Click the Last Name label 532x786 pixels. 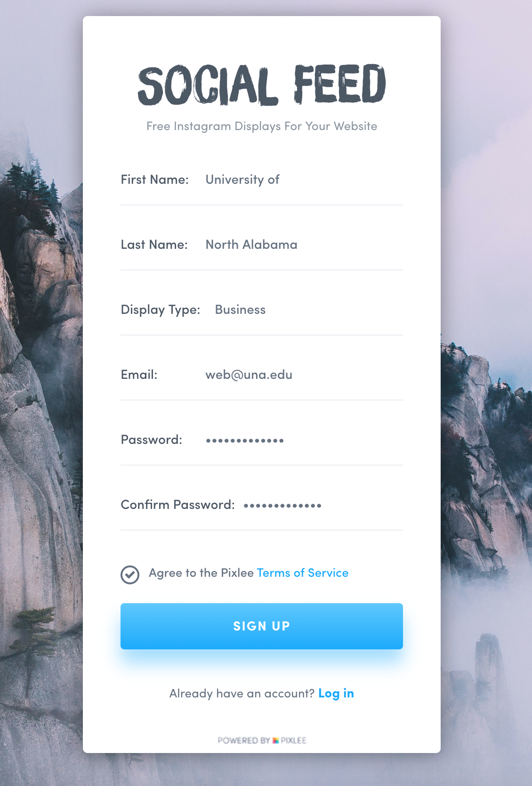point(154,245)
